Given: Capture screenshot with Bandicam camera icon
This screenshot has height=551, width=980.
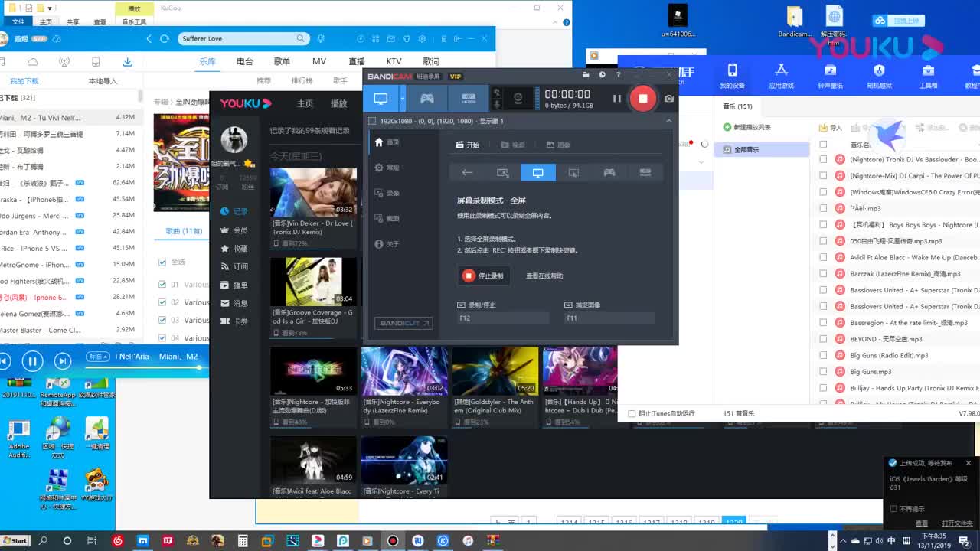Looking at the screenshot, I should pyautogui.click(x=669, y=98).
